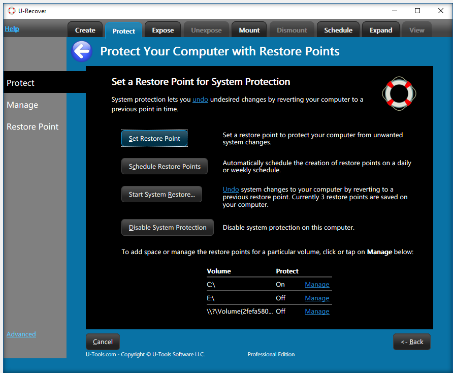Click the life preserver icon
The width and height of the screenshot is (453, 373).
(x=399, y=93)
